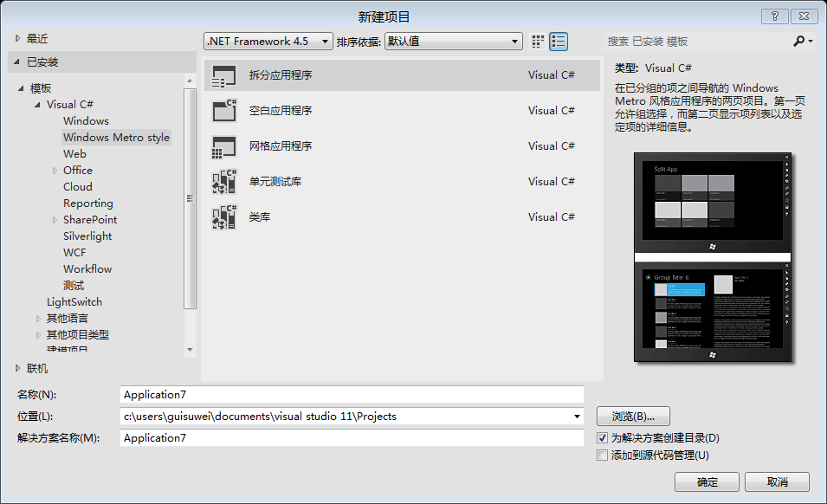Select the 测试 template category
The image size is (827, 504).
(x=74, y=285)
